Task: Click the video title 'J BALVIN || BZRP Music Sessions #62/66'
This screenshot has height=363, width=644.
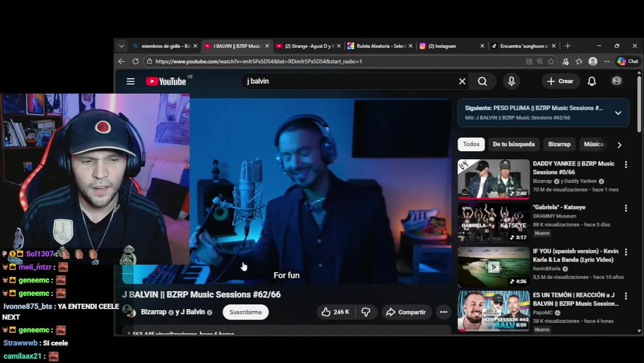Action: (x=202, y=294)
